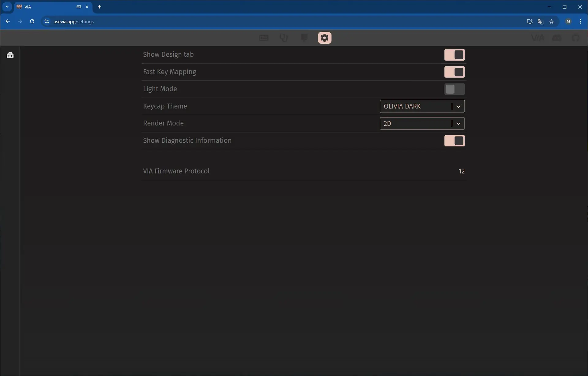
Task: Enable Light Mode switch
Action: point(454,89)
